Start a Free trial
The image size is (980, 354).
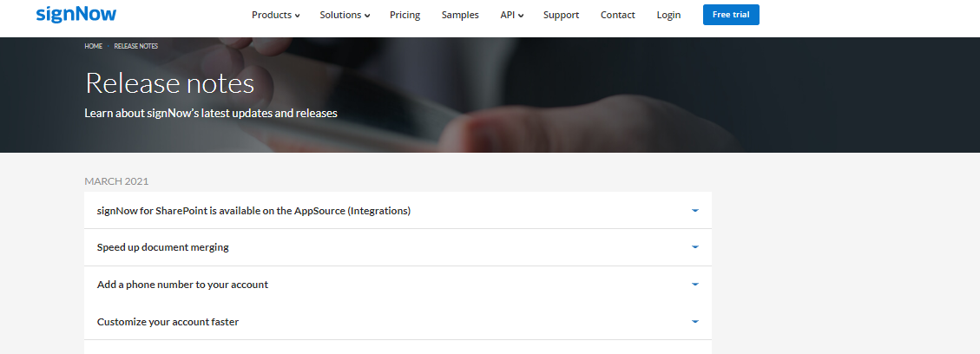click(731, 15)
